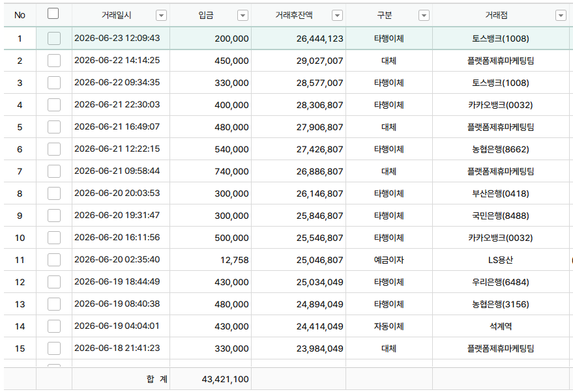
Task: Click 부산은행(0418) branch cell
Action: point(500,193)
